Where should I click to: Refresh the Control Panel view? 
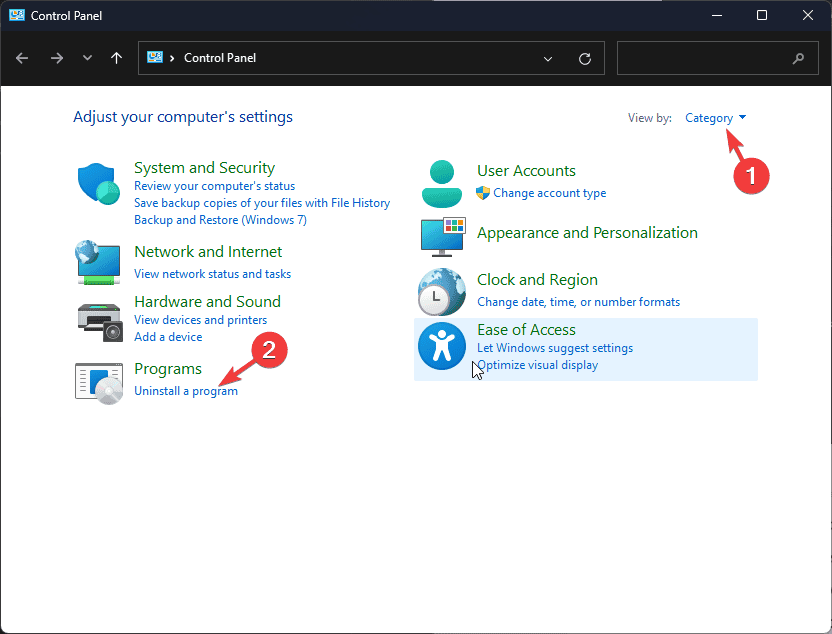(585, 58)
